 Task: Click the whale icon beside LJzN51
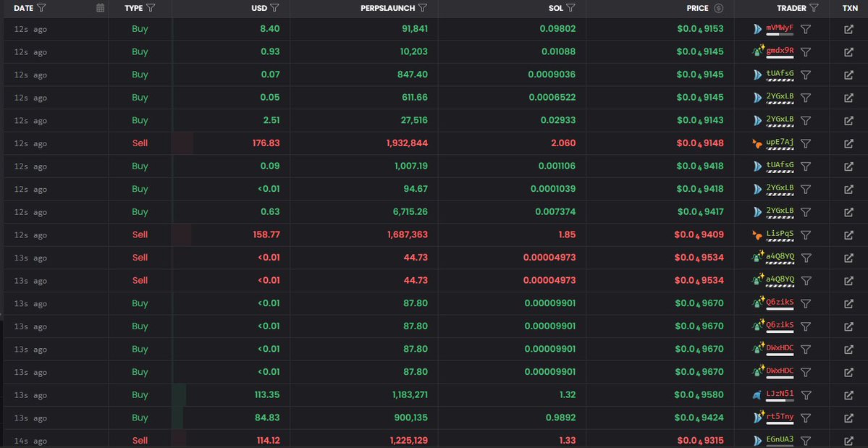tap(757, 395)
